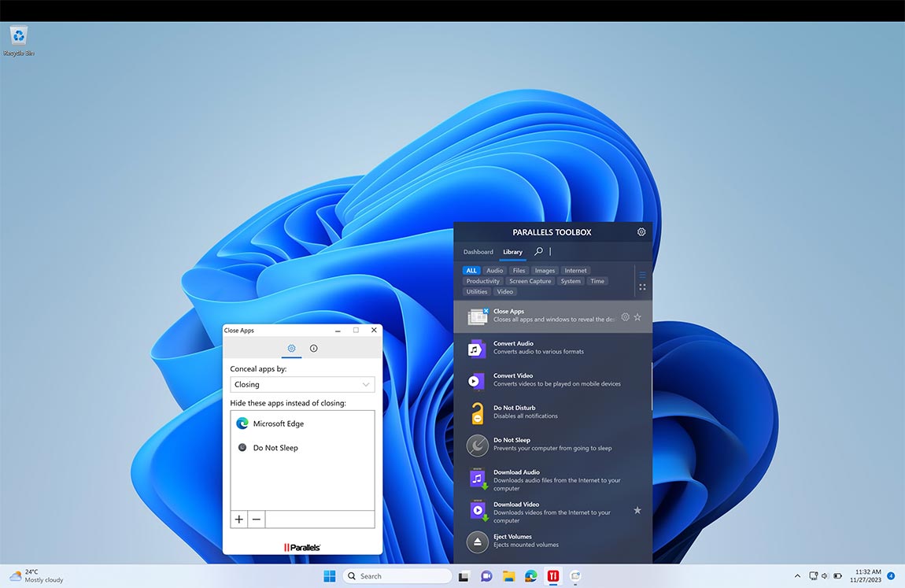Open Parallels Toolbox search
This screenshot has height=588, width=905.
pyautogui.click(x=538, y=251)
